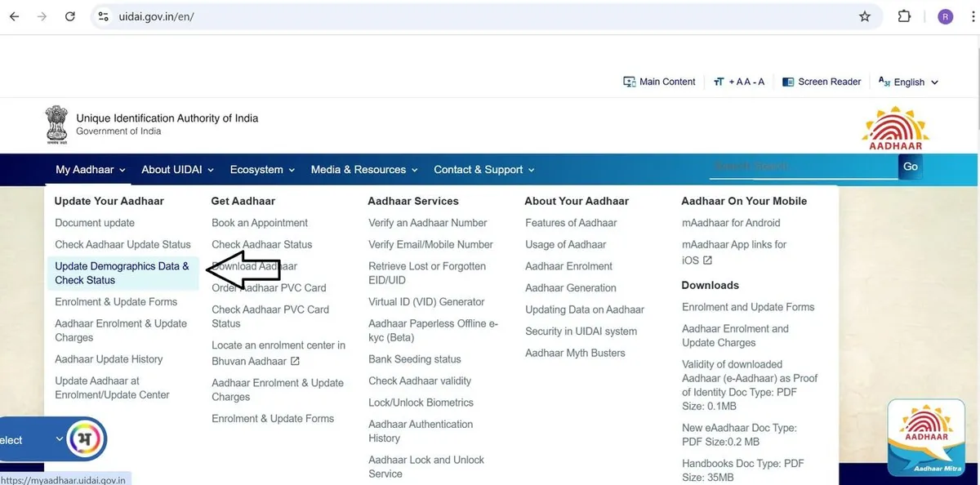The height and width of the screenshot is (485, 980).
Task: Click the circular logo in the bottom-left widget
Action: click(x=84, y=439)
